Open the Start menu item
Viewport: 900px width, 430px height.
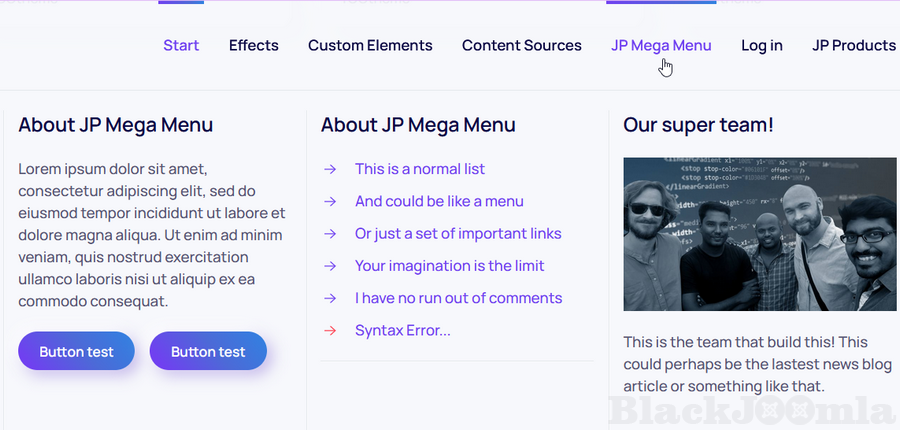click(x=181, y=45)
